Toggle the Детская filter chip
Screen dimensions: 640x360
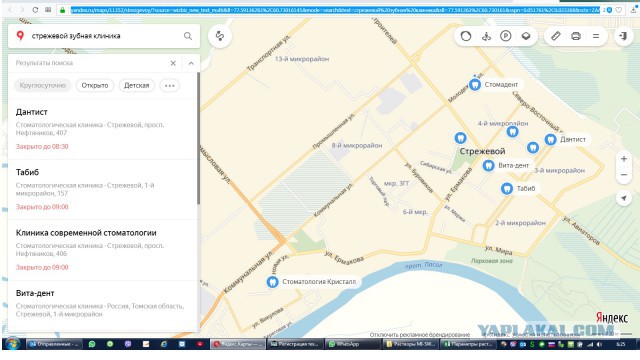(x=136, y=86)
